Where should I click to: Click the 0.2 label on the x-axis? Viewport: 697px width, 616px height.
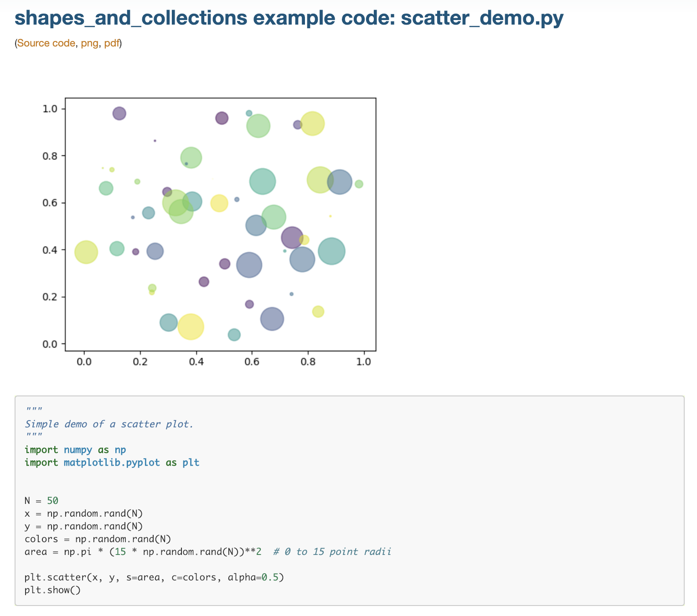140,362
